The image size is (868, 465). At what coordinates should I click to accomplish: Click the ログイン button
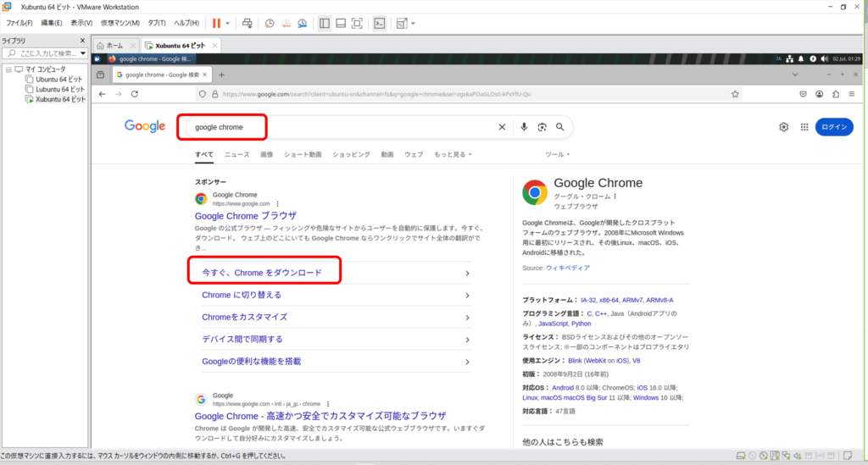[833, 127]
